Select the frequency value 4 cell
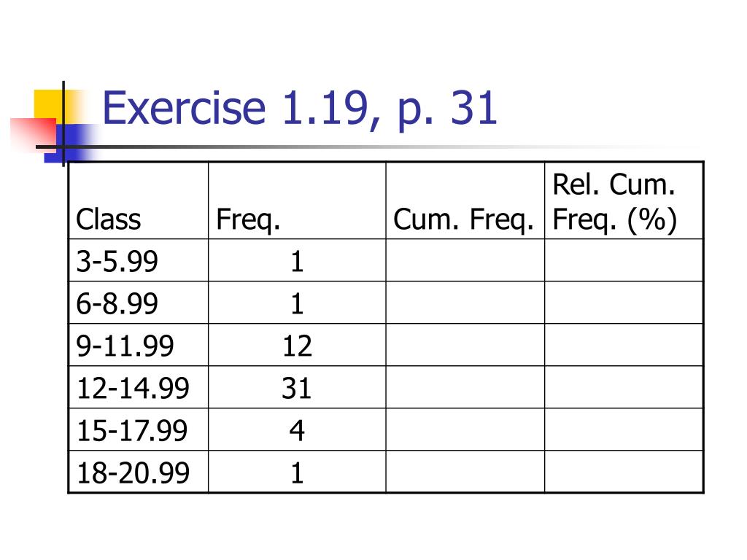This screenshot has width=747, height=560. coord(297,429)
